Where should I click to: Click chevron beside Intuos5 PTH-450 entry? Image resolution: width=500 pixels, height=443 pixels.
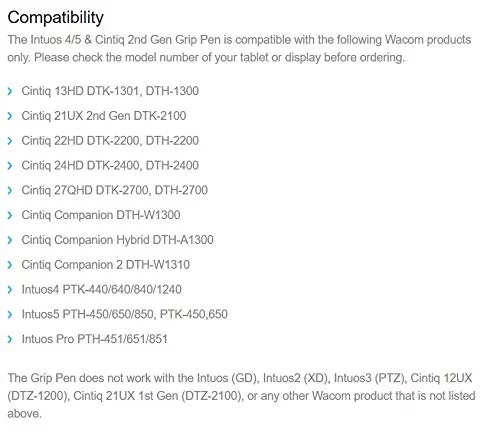point(10,314)
